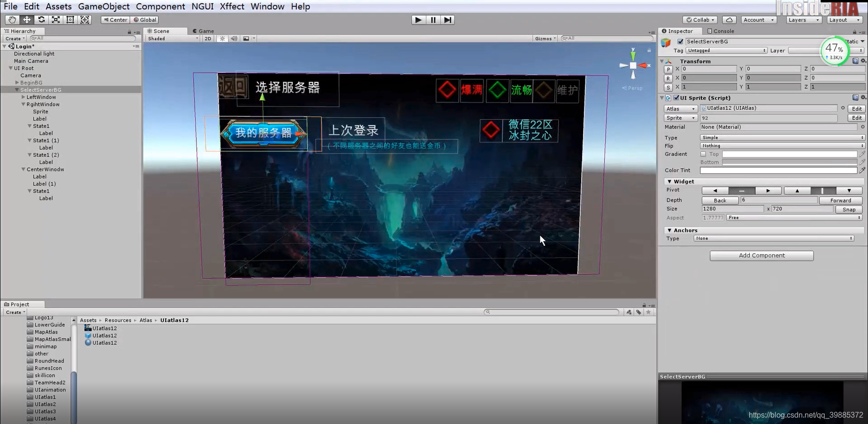Click the Step frame button

tap(447, 20)
